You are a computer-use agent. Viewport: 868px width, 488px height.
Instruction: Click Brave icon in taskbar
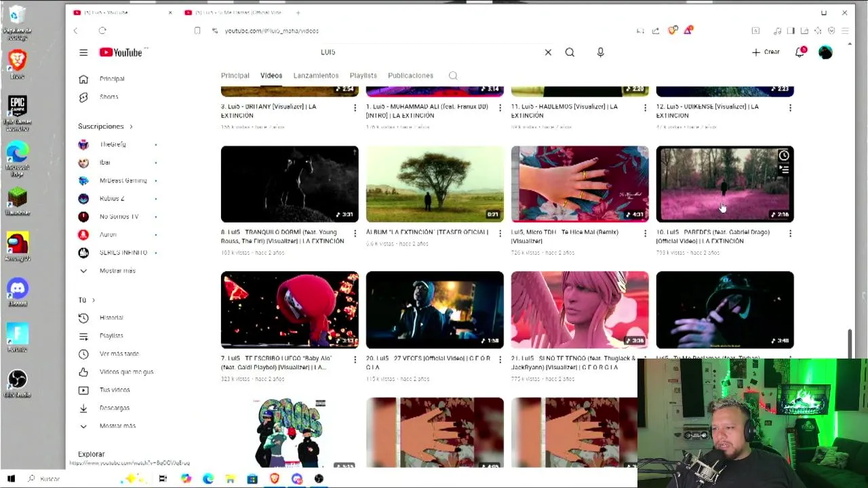coord(275,479)
